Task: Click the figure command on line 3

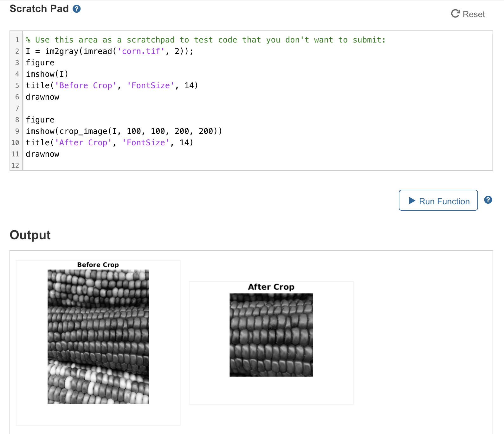Action: [x=40, y=63]
